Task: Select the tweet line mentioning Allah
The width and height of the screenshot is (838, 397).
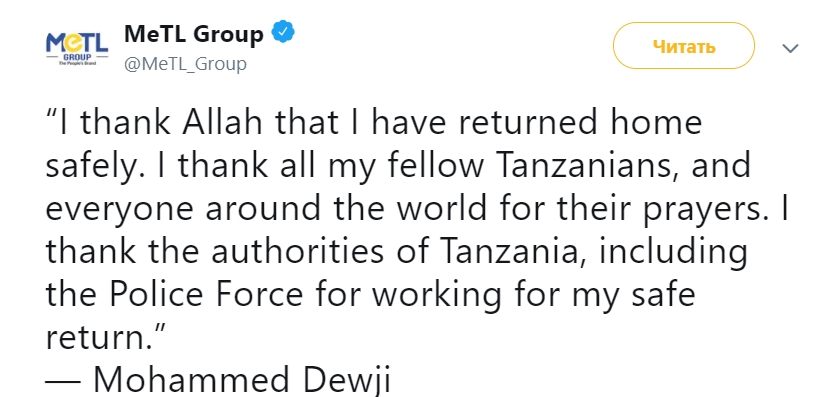Action: pyautogui.click(x=373, y=123)
